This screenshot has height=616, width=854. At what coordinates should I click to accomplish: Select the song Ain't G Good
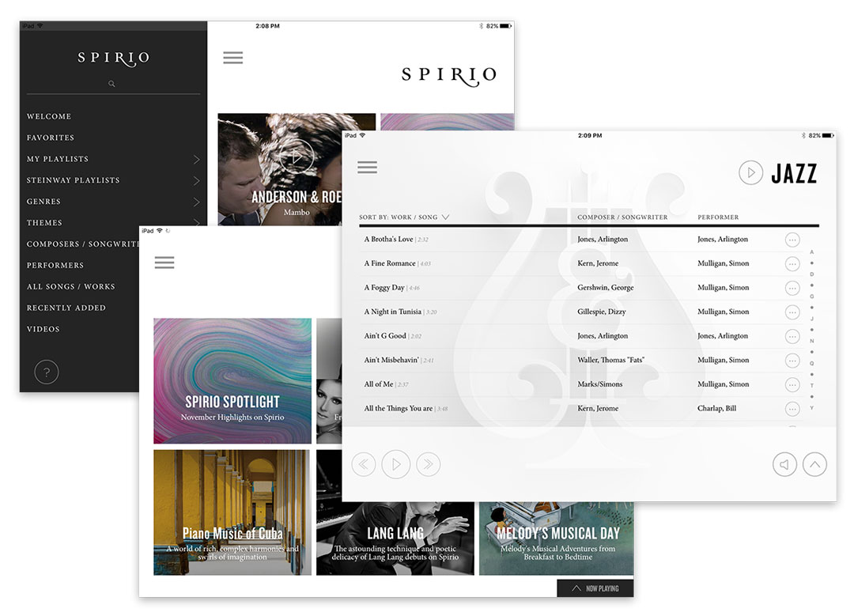[x=385, y=335]
